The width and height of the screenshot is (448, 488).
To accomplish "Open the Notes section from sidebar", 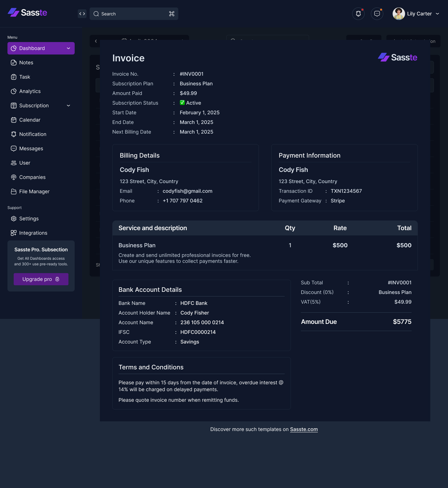I will tap(27, 62).
